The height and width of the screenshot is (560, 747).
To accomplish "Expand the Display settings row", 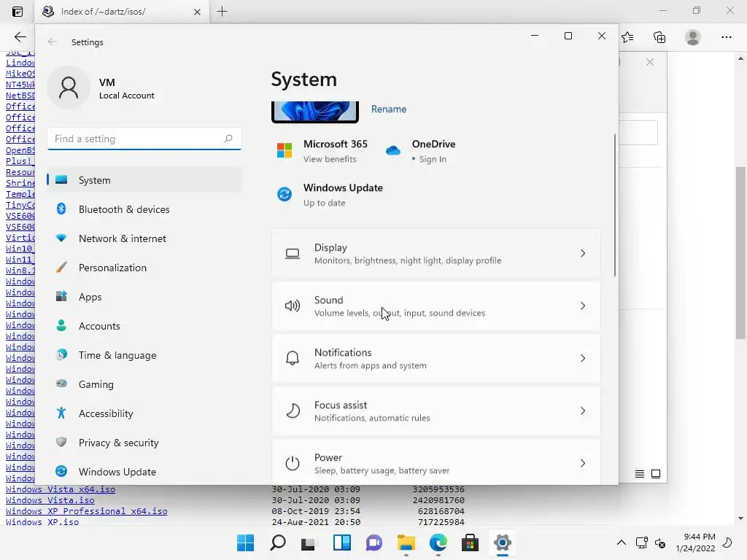I will pyautogui.click(x=436, y=253).
